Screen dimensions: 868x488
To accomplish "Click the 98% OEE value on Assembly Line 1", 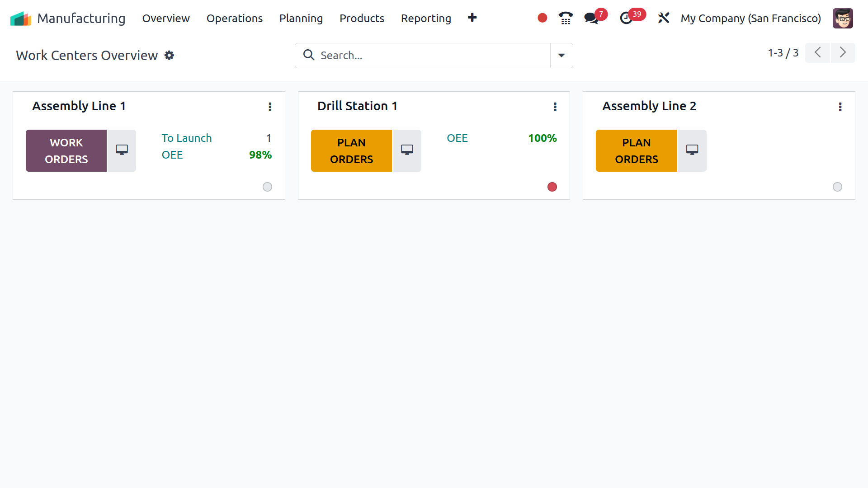I will pos(260,155).
